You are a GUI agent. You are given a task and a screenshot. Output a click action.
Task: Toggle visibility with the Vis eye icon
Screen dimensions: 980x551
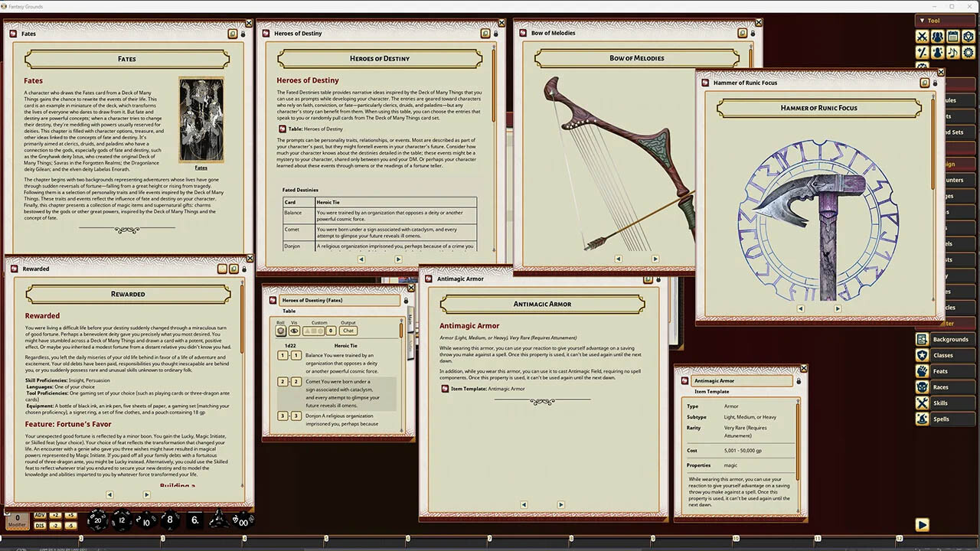294,331
